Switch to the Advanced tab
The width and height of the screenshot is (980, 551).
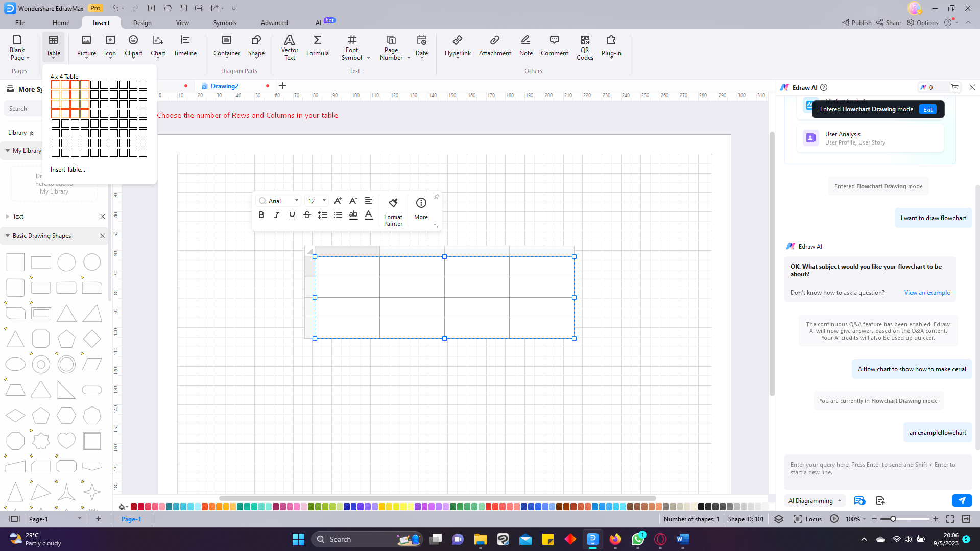(x=274, y=22)
